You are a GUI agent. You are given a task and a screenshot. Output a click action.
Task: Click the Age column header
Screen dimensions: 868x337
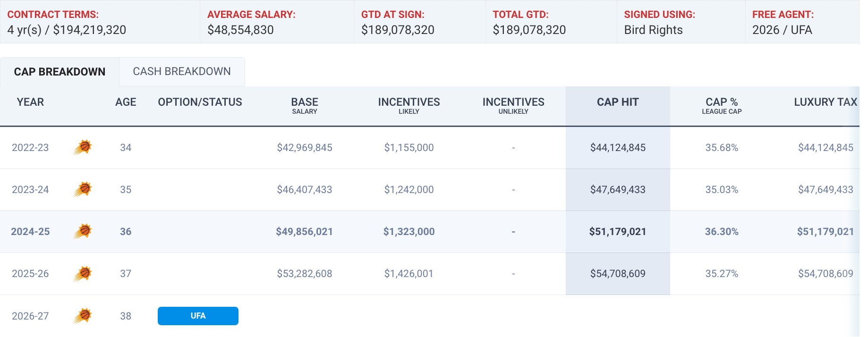point(126,102)
